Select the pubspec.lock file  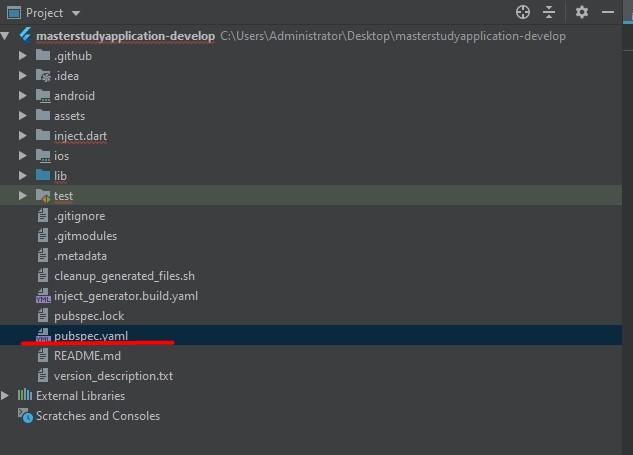[89, 316]
